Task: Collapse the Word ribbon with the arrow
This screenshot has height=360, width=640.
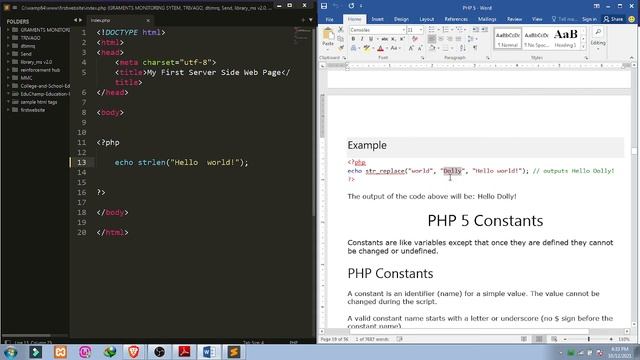Action: pos(632,58)
